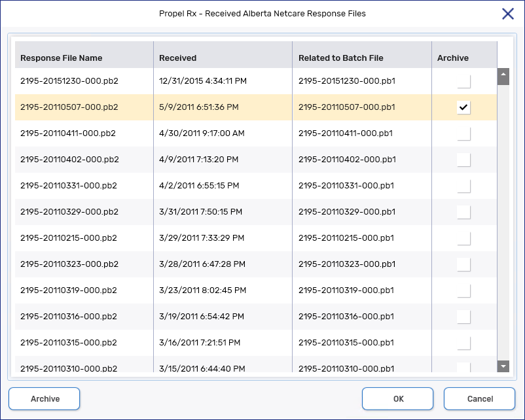Click the vertical scrollbar track
The height and width of the screenshot is (420, 525).
503,222
